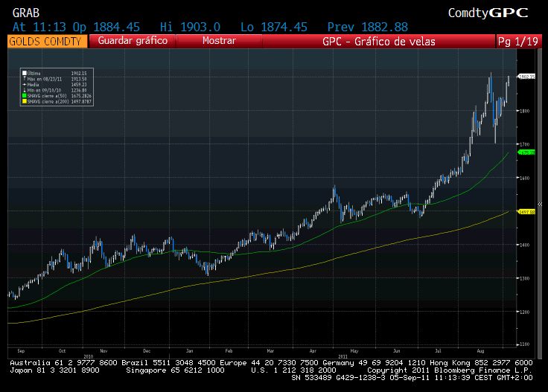Click the 1902.15 last price axis tag
The height and width of the screenshot is (392, 548).
pos(526,77)
